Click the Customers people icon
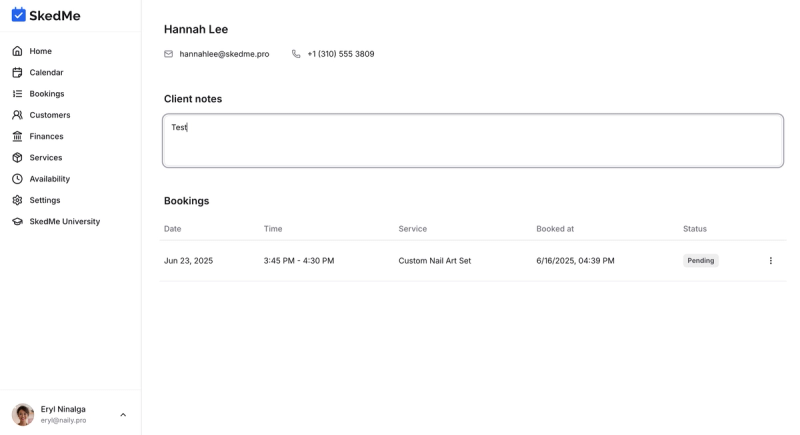This screenshot has width=800, height=435. [x=17, y=115]
